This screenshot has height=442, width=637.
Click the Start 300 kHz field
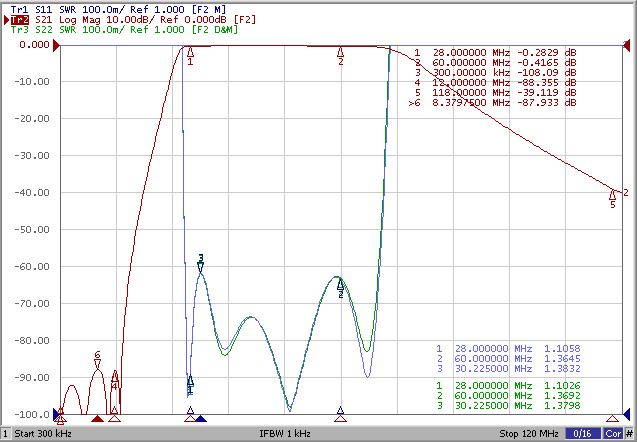pos(43,433)
